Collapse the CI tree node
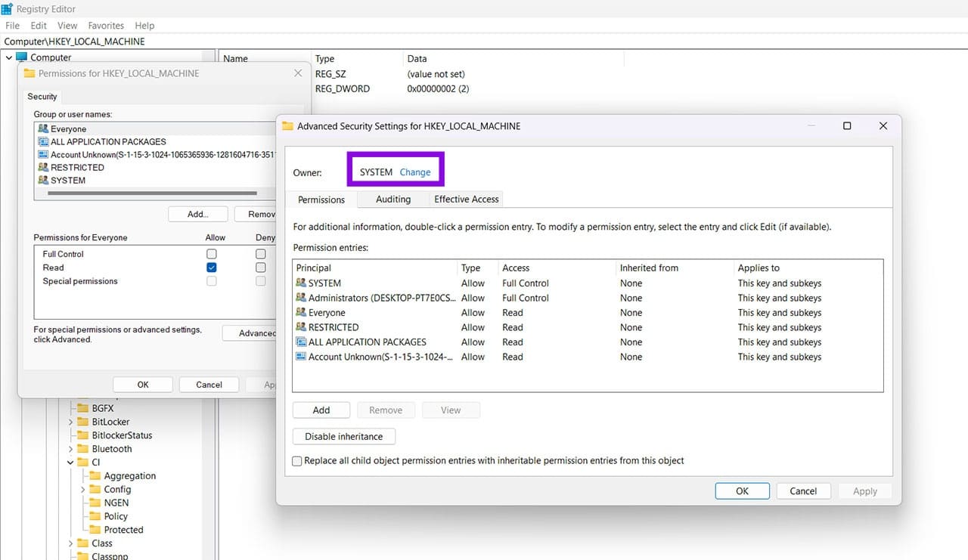The height and width of the screenshot is (560, 968). pyautogui.click(x=71, y=463)
